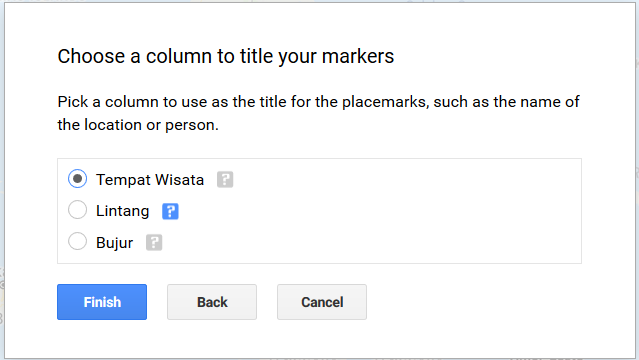The image size is (639, 360).
Task: Open help icon next to Tempat Wisata
Action: pos(225,179)
